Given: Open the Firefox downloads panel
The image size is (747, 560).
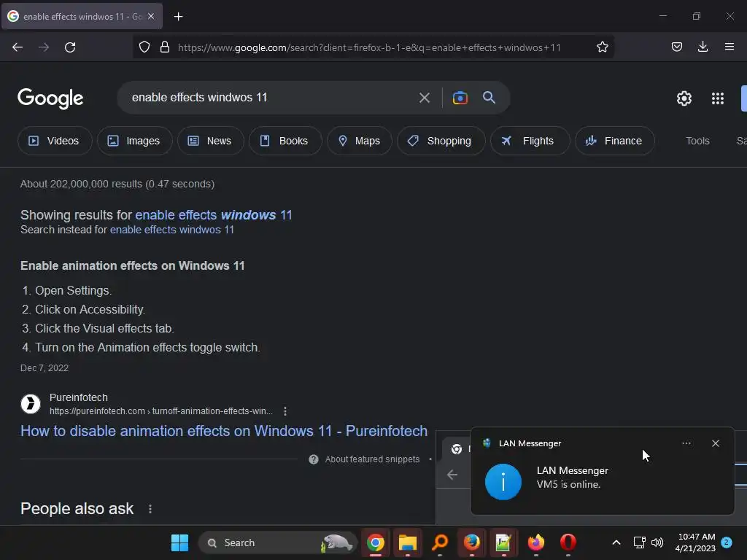Looking at the screenshot, I should coord(703,47).
